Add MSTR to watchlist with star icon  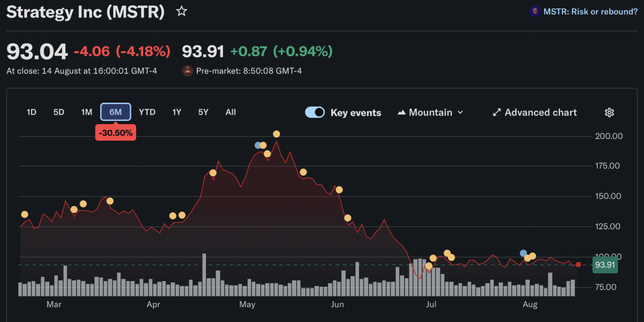click(x=182, y=11)
